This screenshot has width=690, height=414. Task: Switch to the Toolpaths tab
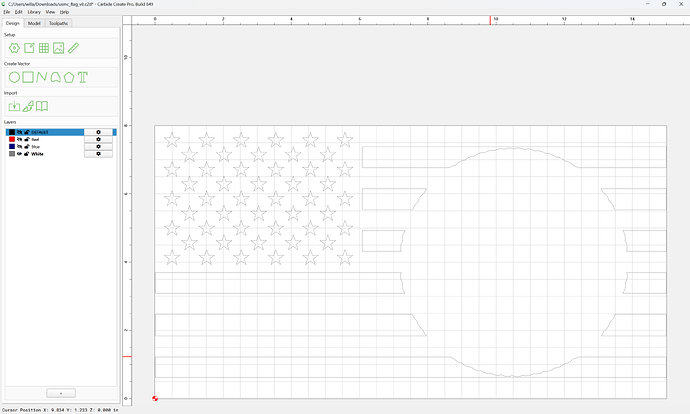point(58,23)
